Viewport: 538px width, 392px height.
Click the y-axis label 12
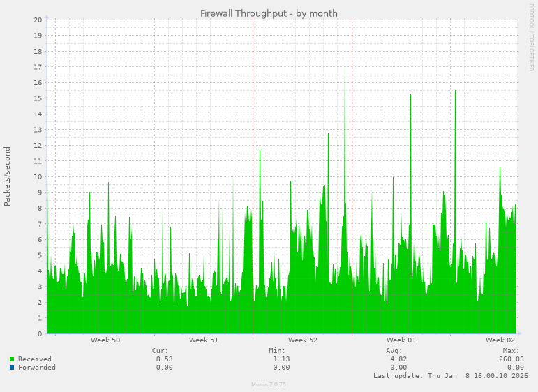pos(38,146)
